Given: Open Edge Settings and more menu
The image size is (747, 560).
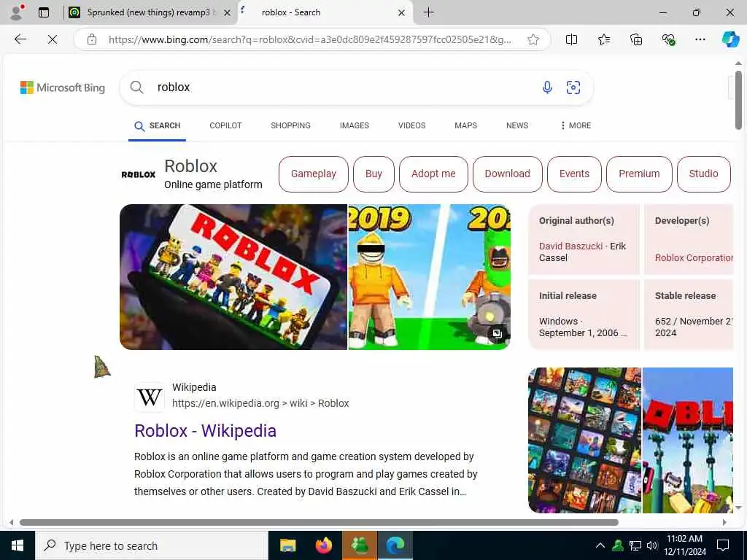Looking at the screenshot, I should click(700, 39).
